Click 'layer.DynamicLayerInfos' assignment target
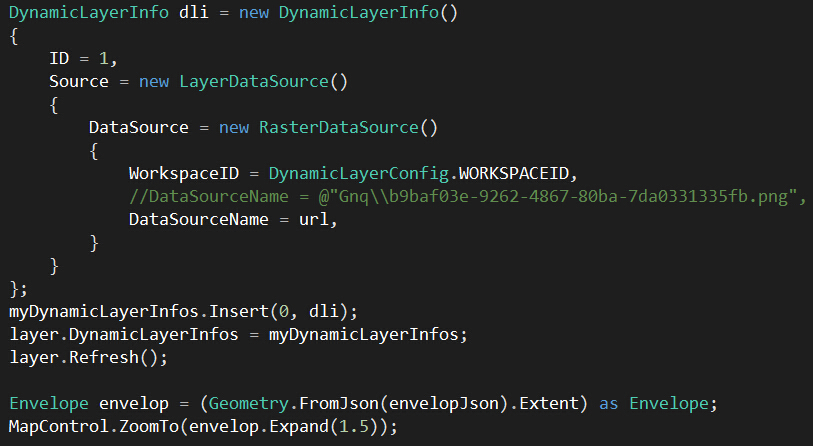This screenshot has width=813, height=446. point(124,334)
